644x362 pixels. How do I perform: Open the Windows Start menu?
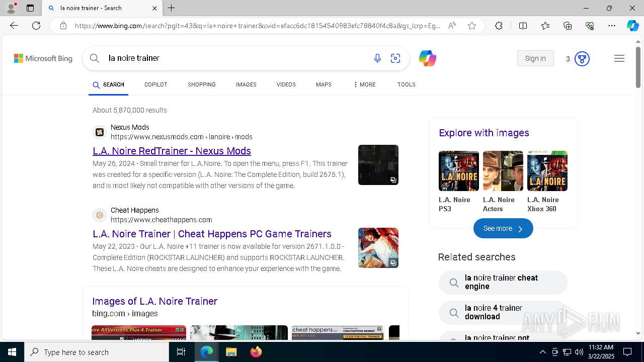coord(12,352)
